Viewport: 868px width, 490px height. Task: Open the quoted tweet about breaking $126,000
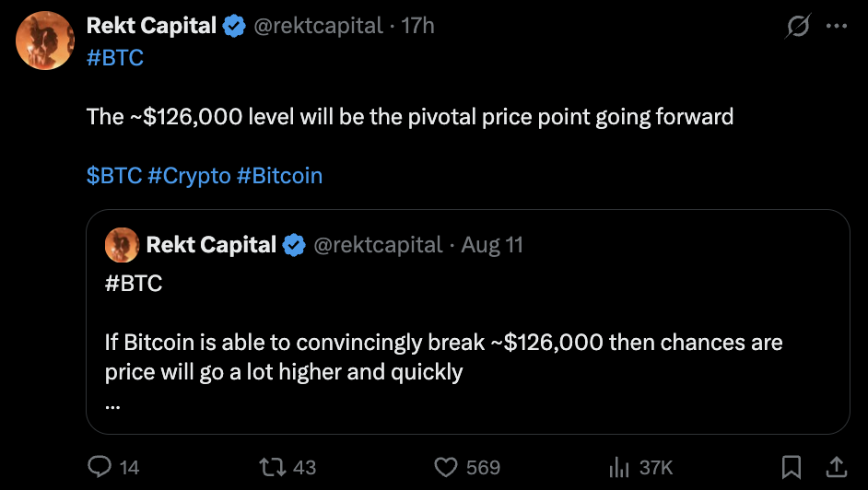[468, 321]
